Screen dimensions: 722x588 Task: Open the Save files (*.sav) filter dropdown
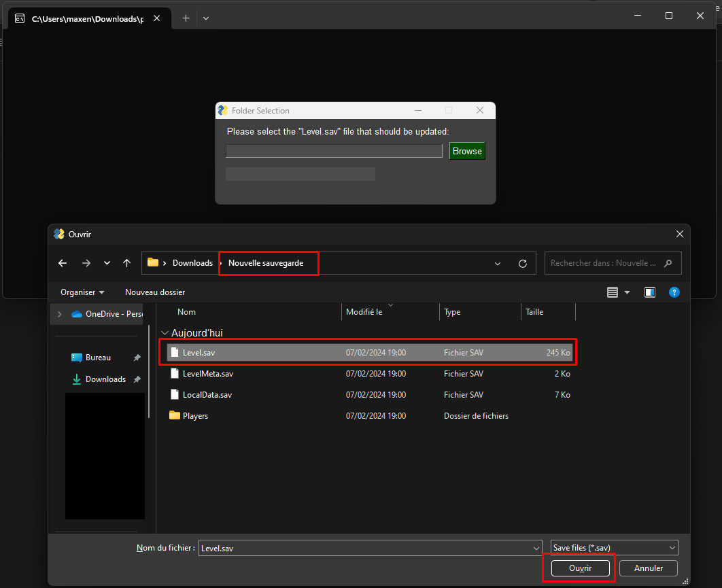(614, 548)
